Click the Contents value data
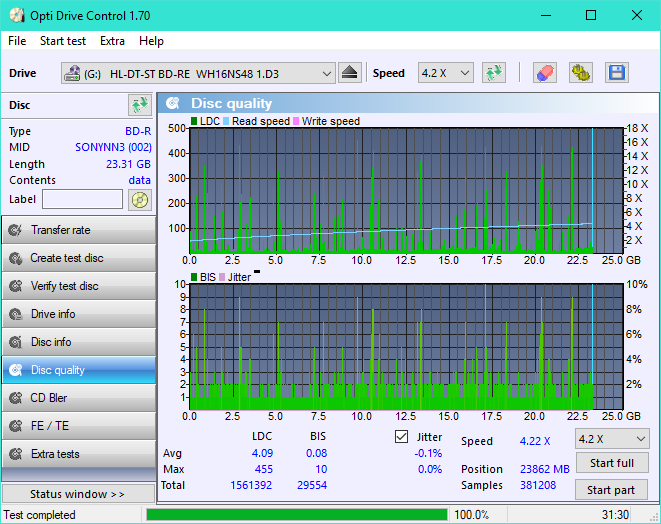The height and width of the screenshot is (524, 661). click(x=140, y=180)
